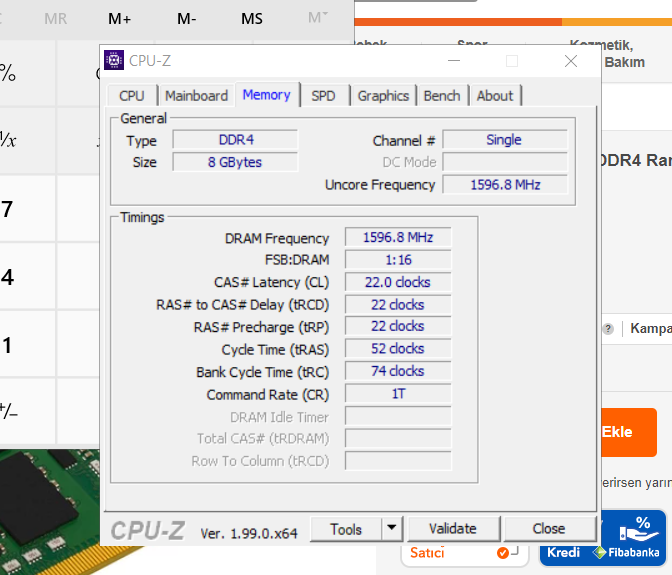Click MS in the Calculator window

(252, 19)
